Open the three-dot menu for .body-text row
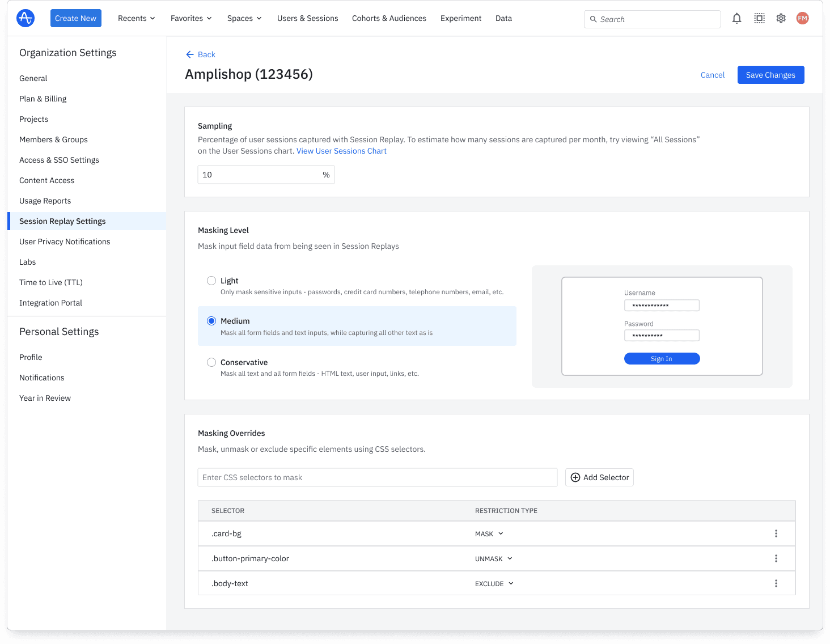The height and width of the screenshot is (644, 830). pos(776,583)
